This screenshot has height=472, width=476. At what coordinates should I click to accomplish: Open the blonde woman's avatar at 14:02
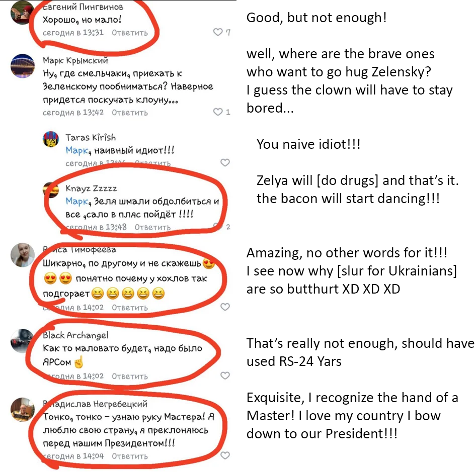[23, 255]
